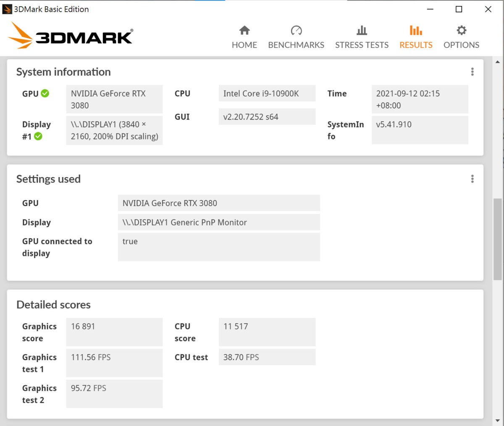504x426 pixels.
Task: Select Time value 2021-09-12 02:15
Action: pos(420,99)
